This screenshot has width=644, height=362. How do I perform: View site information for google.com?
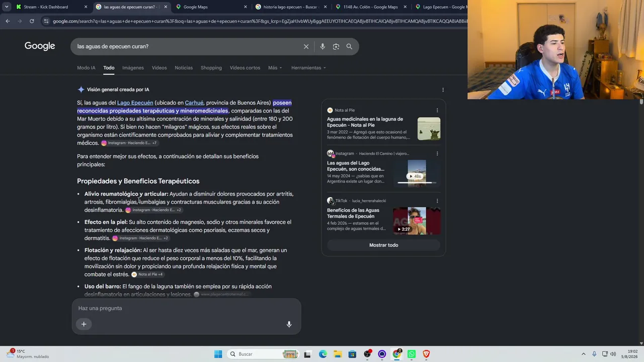point(46,21)
